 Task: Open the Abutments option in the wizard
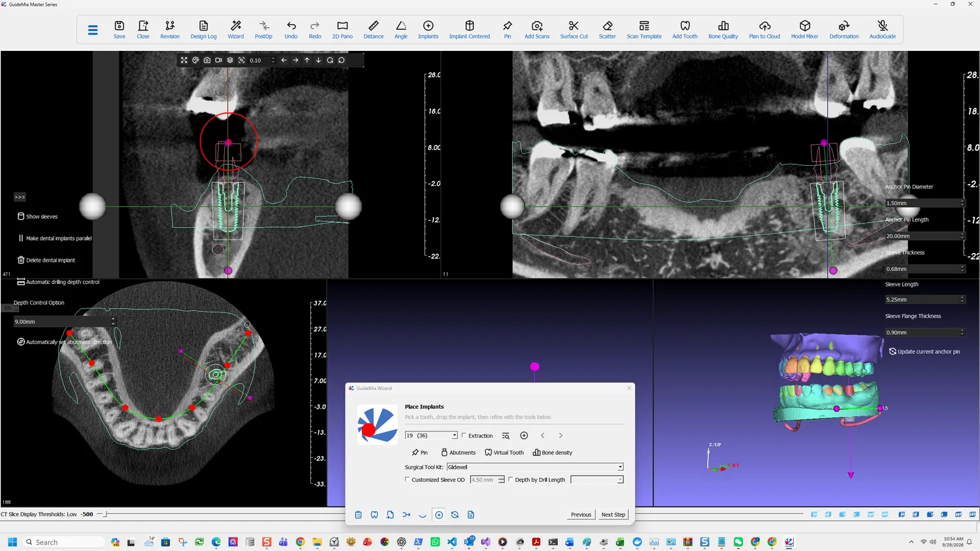point(458,452)
